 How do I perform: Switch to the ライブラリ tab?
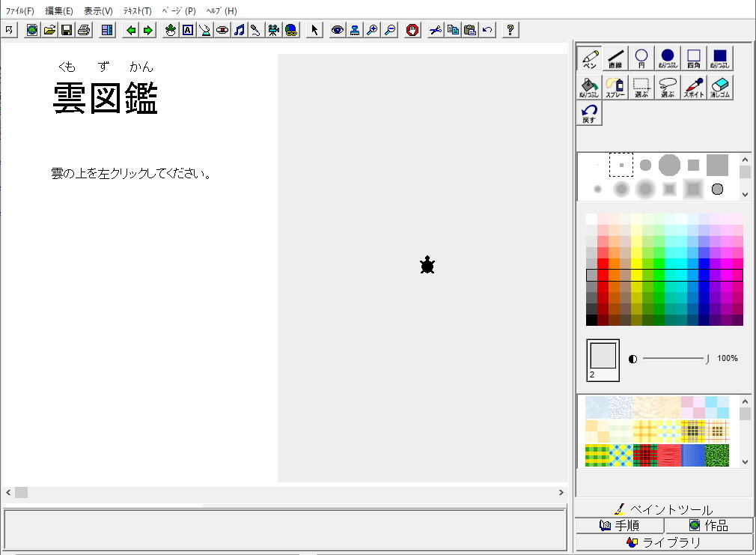[x=664, y=542]
